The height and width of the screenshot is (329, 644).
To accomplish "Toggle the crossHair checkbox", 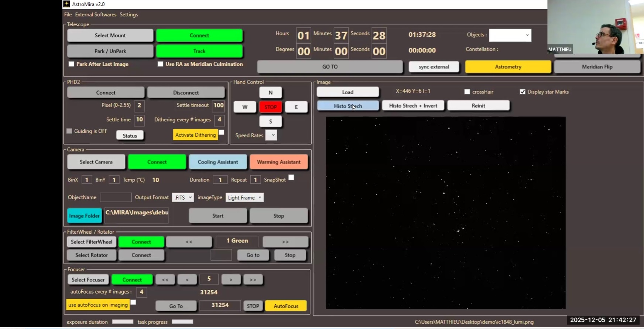I will [467, 92].
